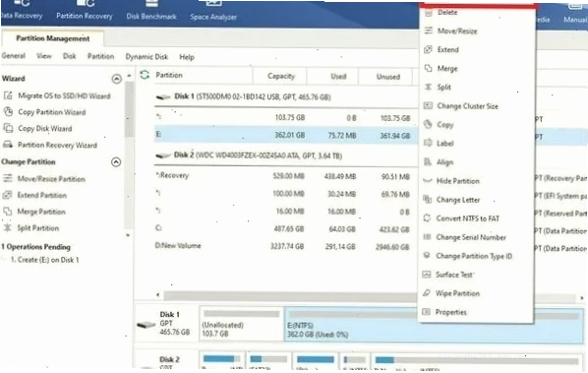Select the 100.00 MB EFI partition row
Image resolution: width=588 pixels, height=373 pixels.
point(286,193)
